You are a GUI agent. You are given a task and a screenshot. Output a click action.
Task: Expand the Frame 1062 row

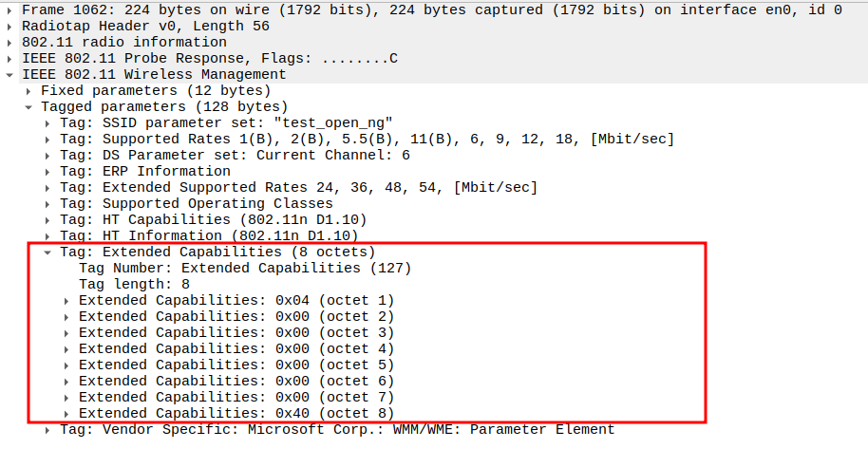(x=10, y=10)
